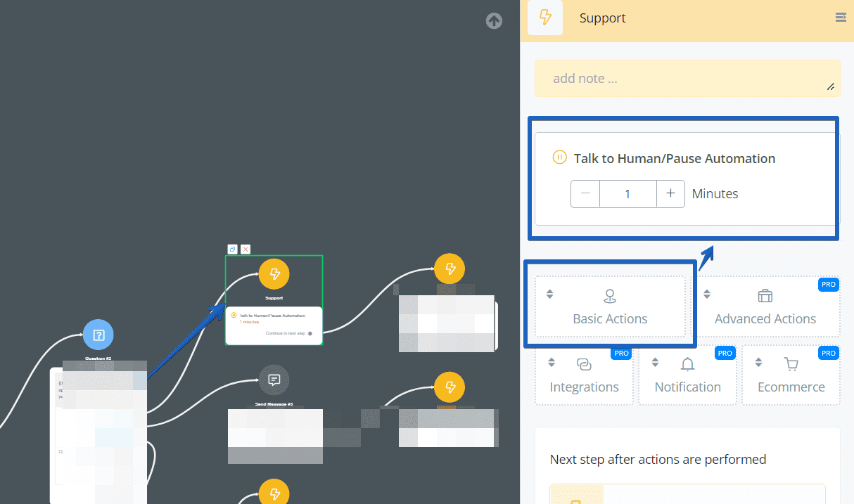854x504 pixels.
Task: Click the briefcase icon on Advanced Actions
Action: (765, 296)
